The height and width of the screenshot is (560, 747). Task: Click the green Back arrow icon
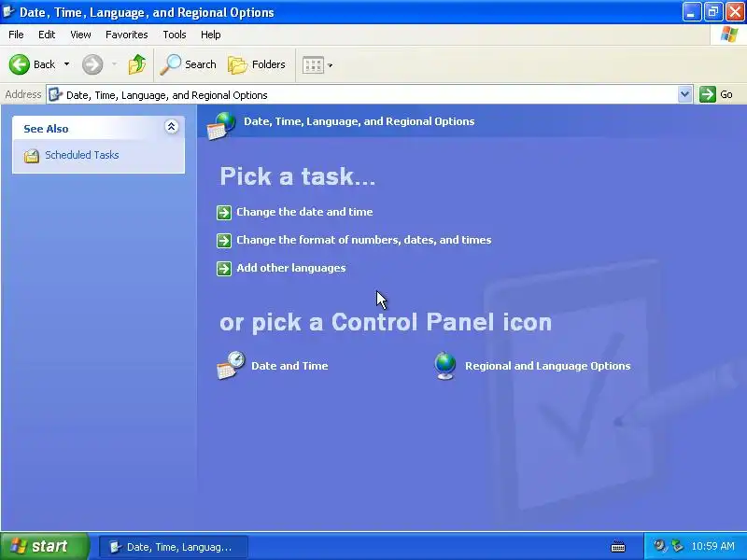(x=19, y=64)
